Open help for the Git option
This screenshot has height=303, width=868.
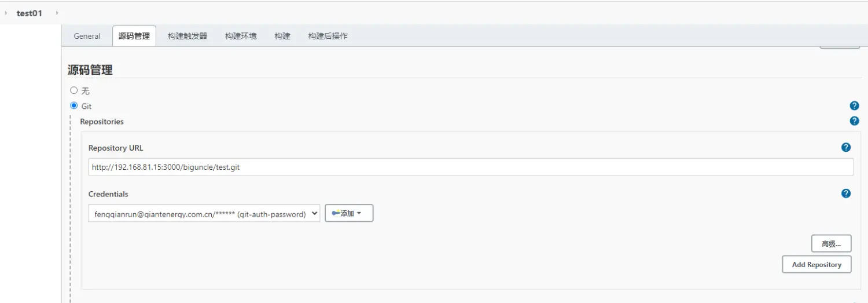point(854,106)
